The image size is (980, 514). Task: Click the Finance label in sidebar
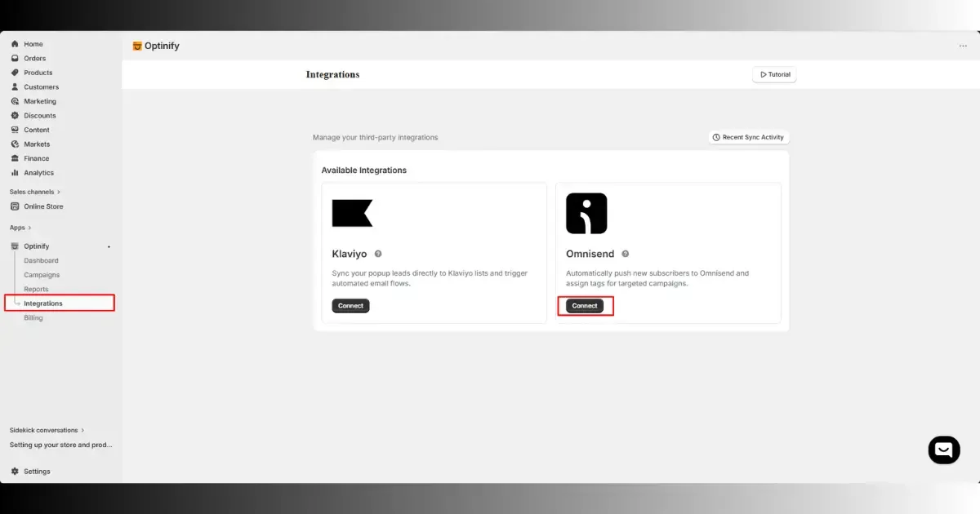point(37,158)
